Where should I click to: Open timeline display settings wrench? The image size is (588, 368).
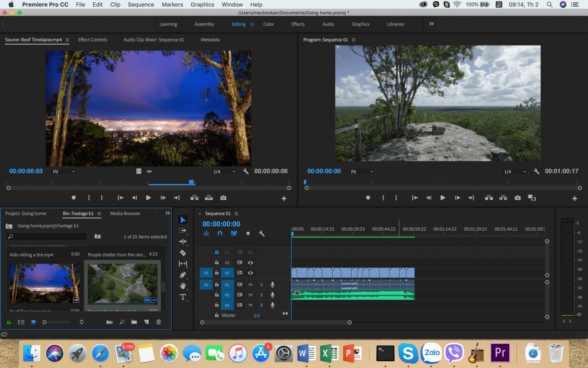tap(262, 233)
